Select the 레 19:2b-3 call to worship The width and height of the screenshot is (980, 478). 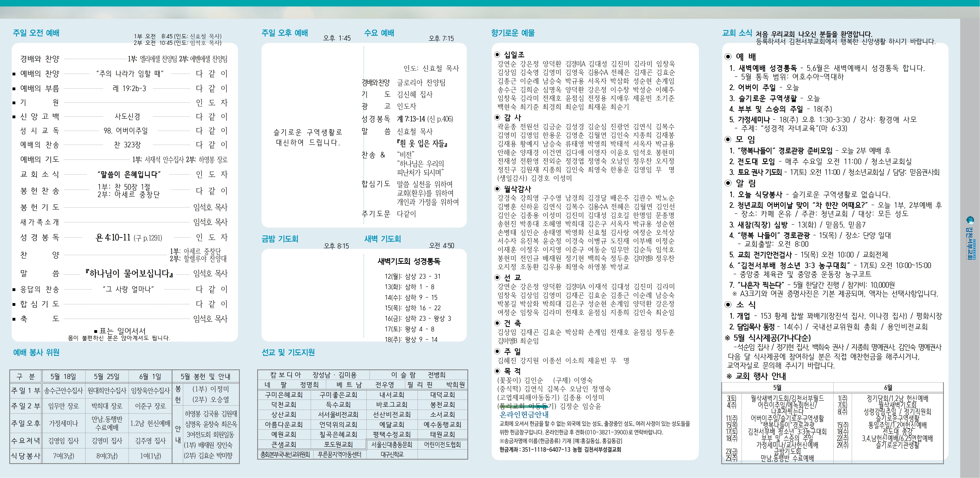pyautogui.click(x=129, y=89)
